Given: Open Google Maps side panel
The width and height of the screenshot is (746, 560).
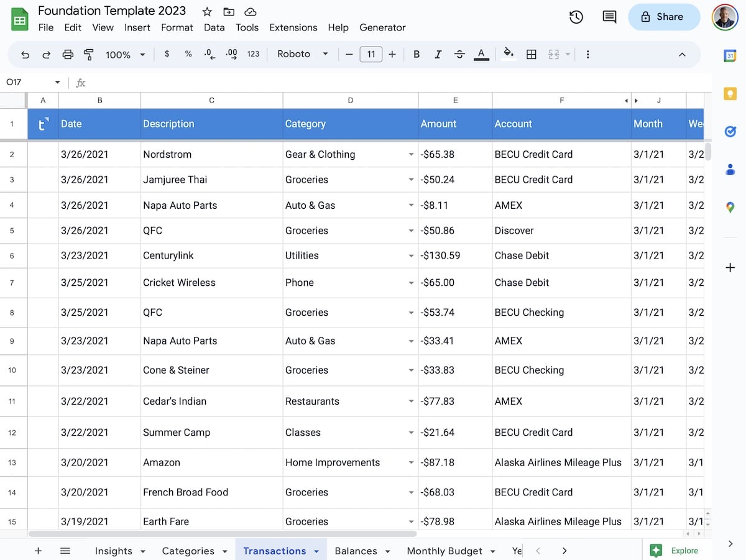Looking at the screenshot, I should coord(730,208).
